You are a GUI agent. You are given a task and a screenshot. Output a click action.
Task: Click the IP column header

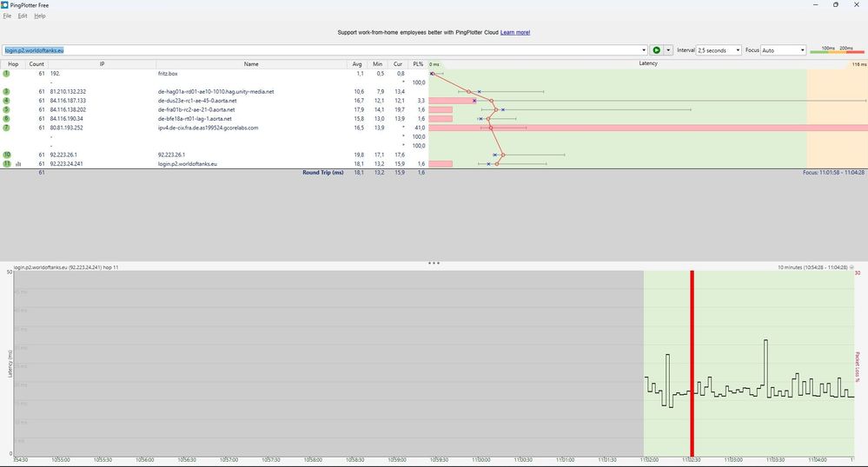[102, 64]
